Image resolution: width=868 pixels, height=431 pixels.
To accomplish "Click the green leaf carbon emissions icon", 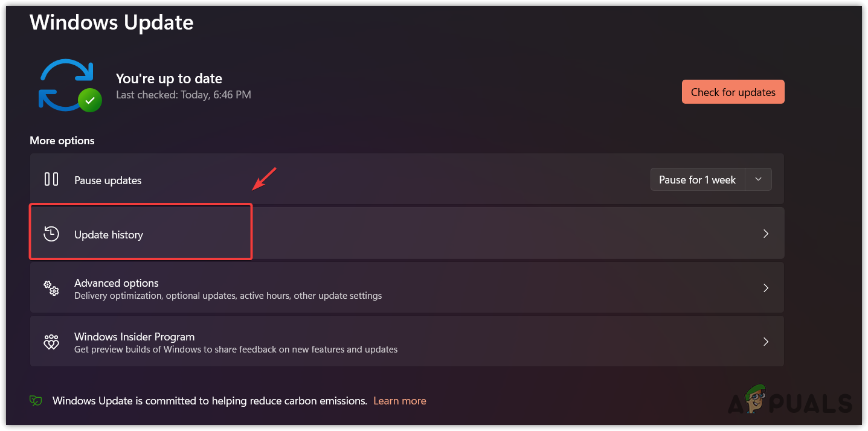I will pos(36,401).
